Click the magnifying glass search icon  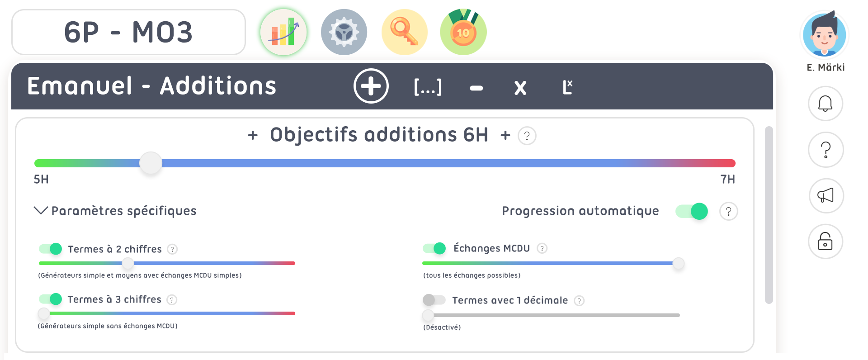[404, 32]
